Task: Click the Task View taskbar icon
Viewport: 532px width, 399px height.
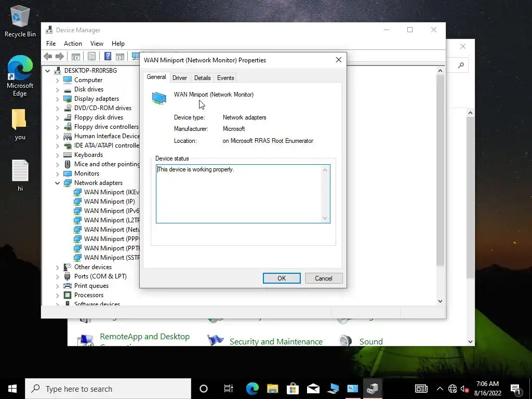Action: (229, 389)
